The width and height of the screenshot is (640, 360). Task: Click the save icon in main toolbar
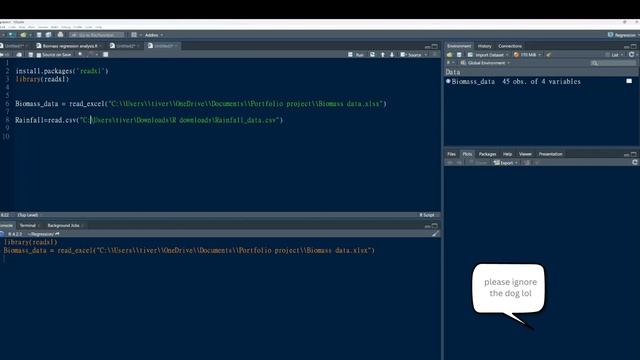pyautogui.click(x=39, y=35)
